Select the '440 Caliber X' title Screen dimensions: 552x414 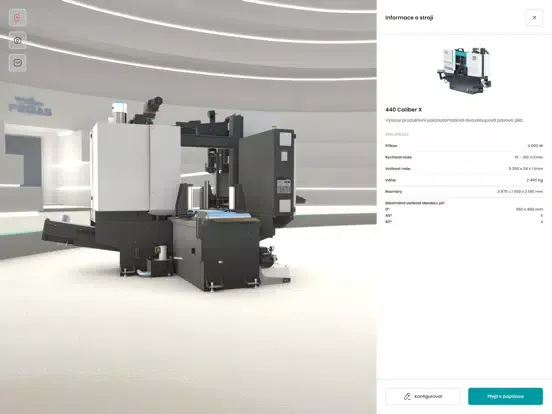pos(403,110)
